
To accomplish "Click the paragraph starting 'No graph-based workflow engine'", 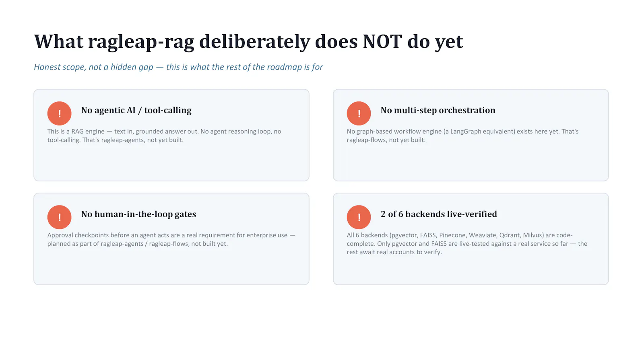I will (x=462, y=136).
